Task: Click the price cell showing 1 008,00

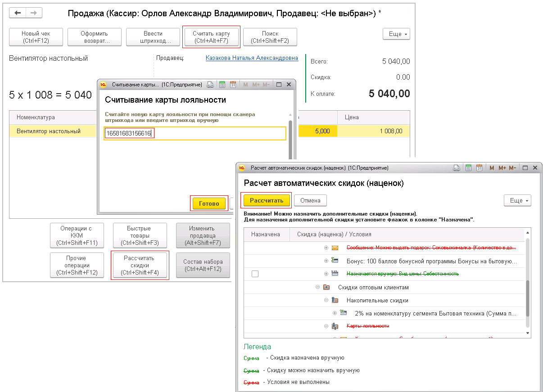Action: (374, 131)
